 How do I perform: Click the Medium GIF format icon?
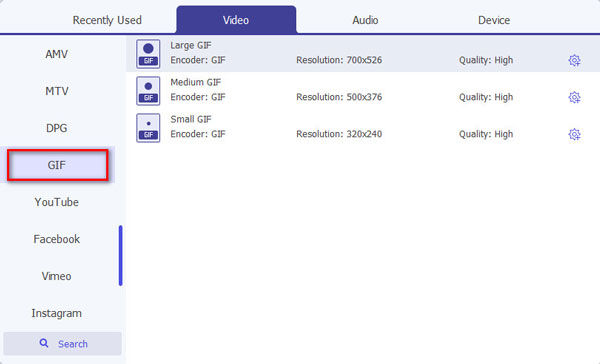coord(148,91)
